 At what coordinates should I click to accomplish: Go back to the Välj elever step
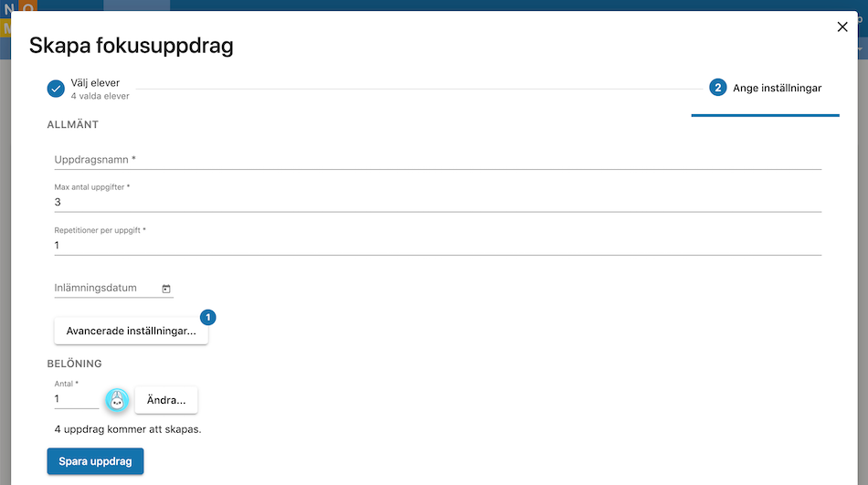(x=89, y=89)
